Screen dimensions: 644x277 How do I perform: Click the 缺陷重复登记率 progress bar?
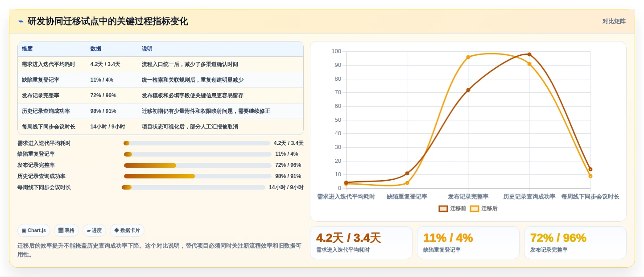click(x=198, y=154)
